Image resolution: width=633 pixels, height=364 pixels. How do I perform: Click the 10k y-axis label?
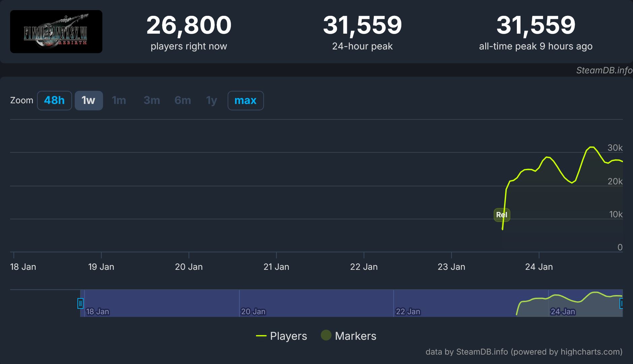[x=616, y=214]
